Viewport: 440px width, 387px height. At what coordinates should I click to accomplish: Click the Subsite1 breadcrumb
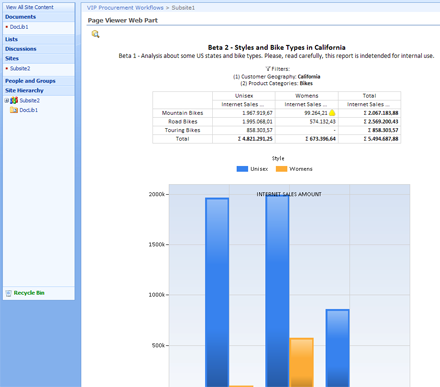pyautogui.click(x=183, y=7)
